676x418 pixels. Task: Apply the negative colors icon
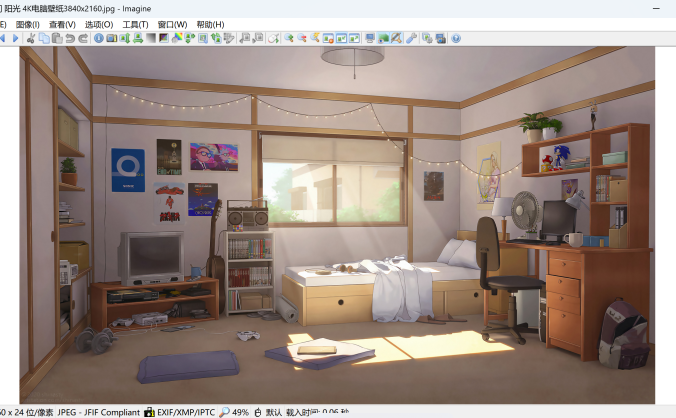(x=164, y=38)
